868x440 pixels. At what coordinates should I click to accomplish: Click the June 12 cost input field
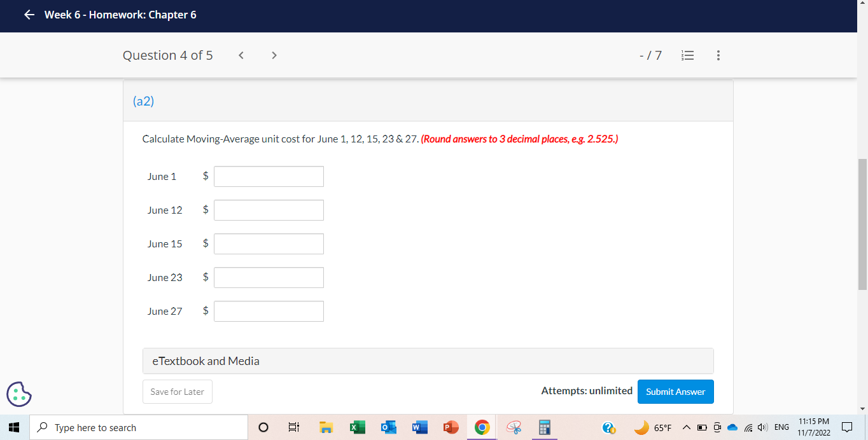pos(269,210)
